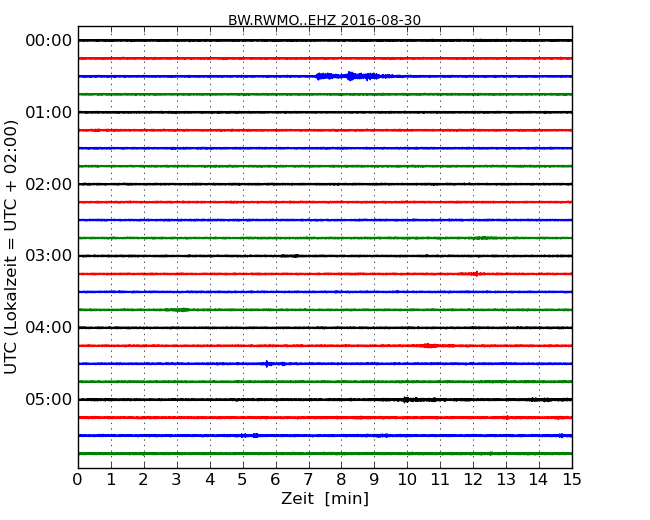This screenshot has width=650, height=520.
Task: Click x-axis tick label 4
Action: 210,480
